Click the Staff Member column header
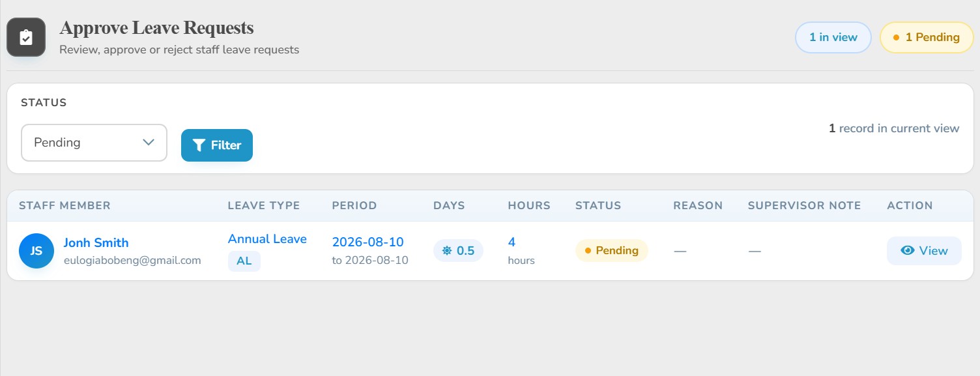980x376 pixels. (x=65, y=206)
